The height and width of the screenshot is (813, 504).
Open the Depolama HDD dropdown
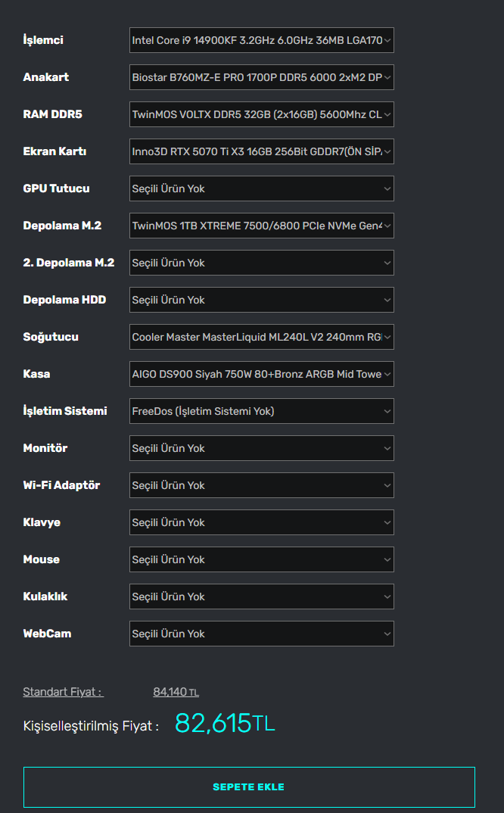[x=261, y=300]
